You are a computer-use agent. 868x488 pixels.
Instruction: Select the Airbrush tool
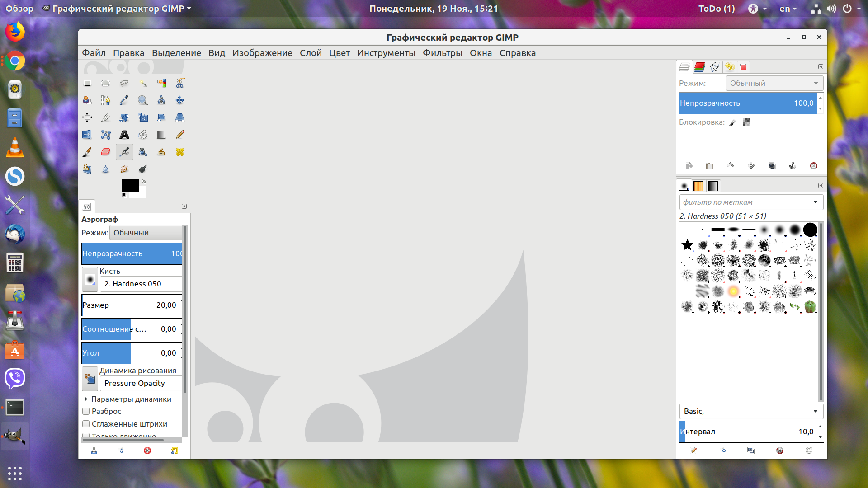coord(124,152)
